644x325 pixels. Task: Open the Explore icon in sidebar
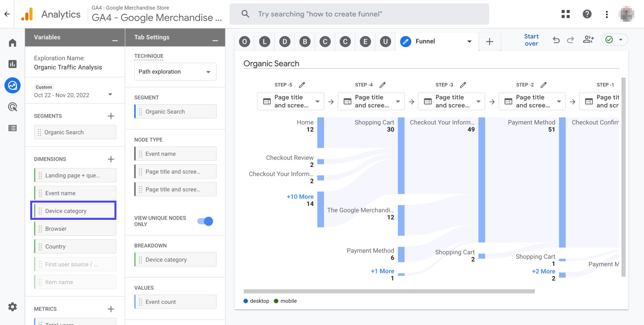(x=12, y=86)
